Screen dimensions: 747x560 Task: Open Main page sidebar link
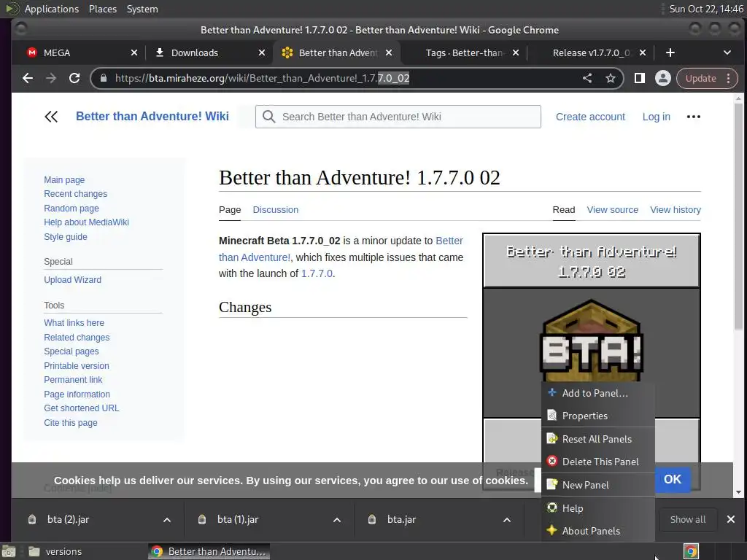click(x=64, y=180)
